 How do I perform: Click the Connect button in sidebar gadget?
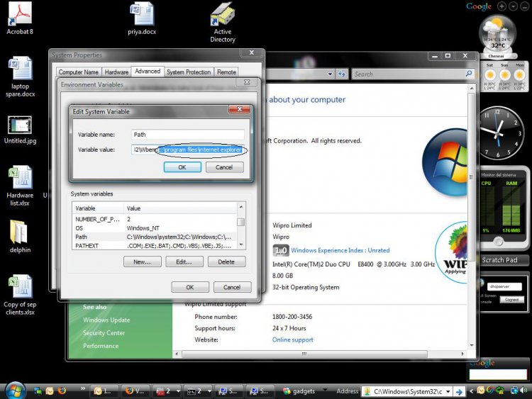coord(511,300)
